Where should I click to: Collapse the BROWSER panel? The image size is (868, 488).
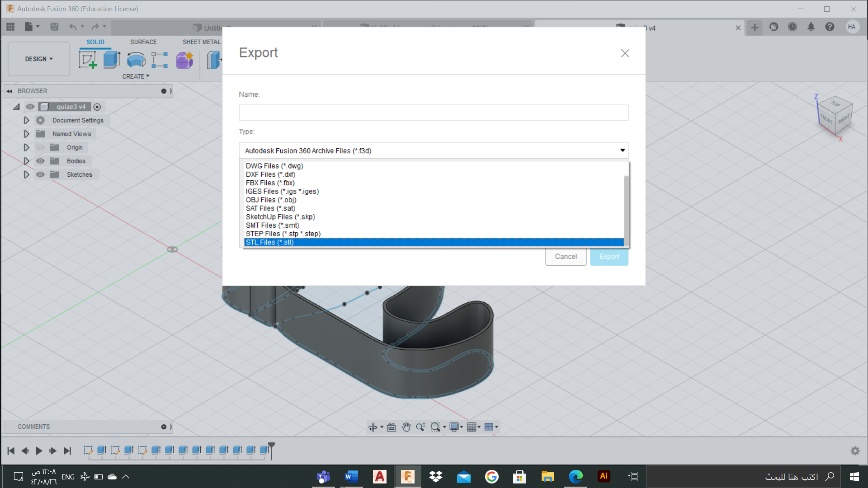(9, 91)
